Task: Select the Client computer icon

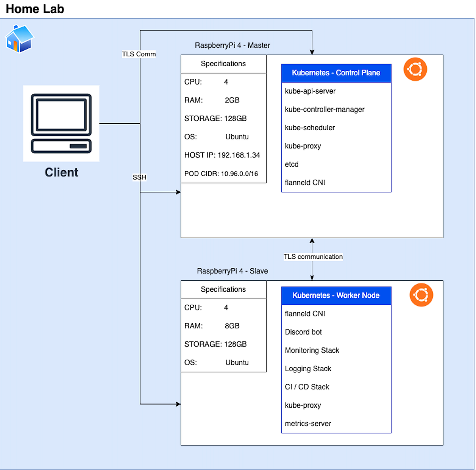Action: 61,123
